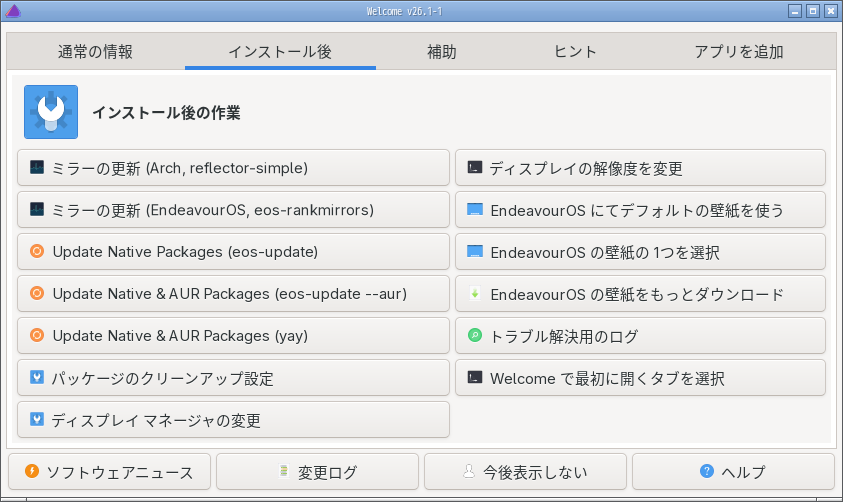Click Welcome で最初に開くタブを選択
Image resolution: width=843 pixels, height=502 pixels.
point(640,378)
